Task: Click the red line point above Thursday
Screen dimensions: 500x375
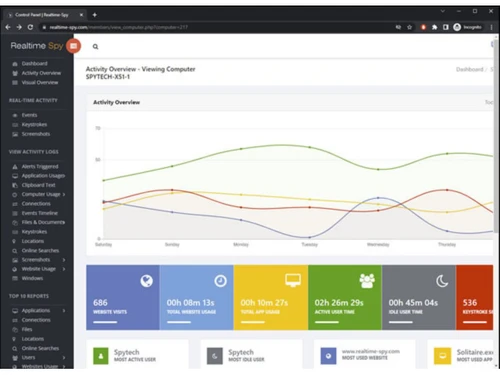Action: pyautogui.click(x=447, y=190)
